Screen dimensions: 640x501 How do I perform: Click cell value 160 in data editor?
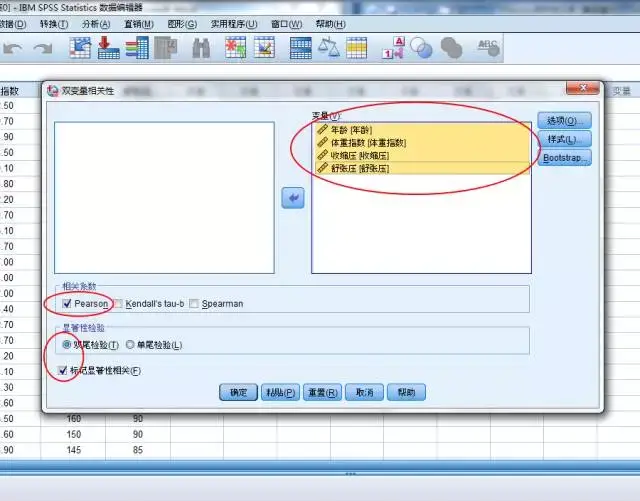(73, 419)
